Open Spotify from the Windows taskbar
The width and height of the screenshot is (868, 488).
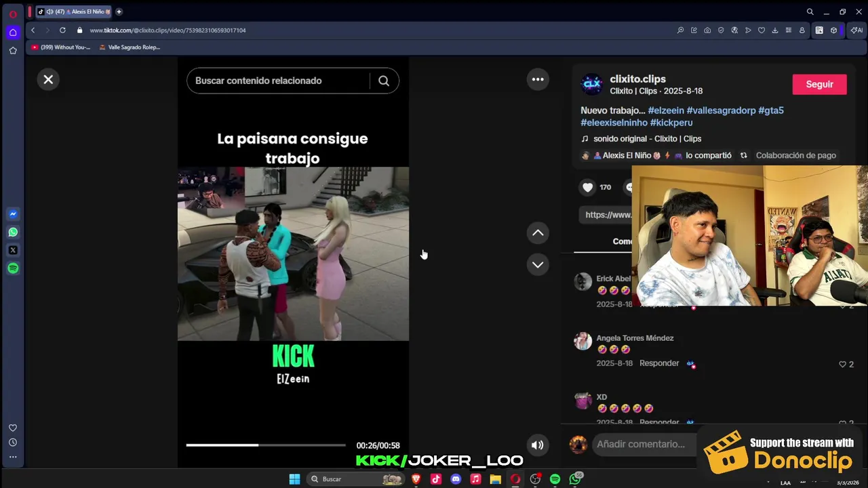[x=555, y=479]
